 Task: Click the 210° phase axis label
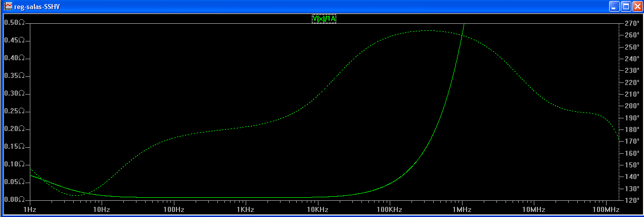(632, 94)
